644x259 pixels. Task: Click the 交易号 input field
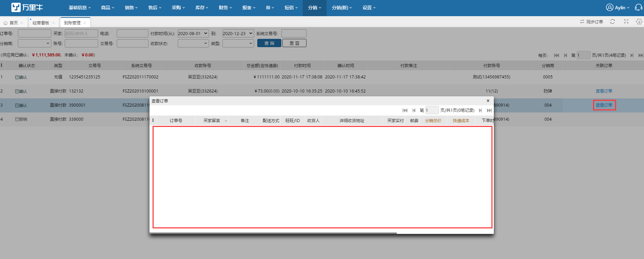[x=133, y=43]
